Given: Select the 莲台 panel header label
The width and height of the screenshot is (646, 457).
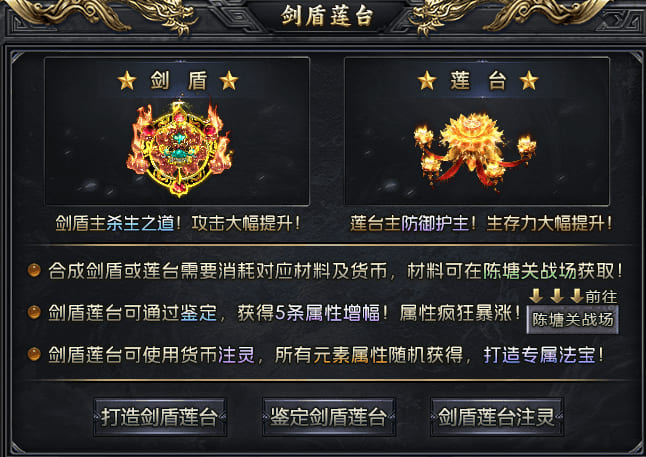Looking at the screenshot, I should pyautogui.click(x=478, y=80).
